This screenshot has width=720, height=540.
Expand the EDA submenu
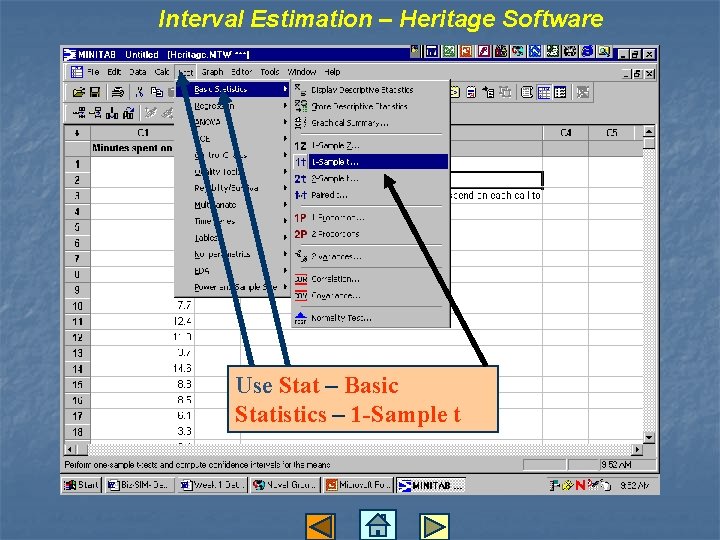232,270
